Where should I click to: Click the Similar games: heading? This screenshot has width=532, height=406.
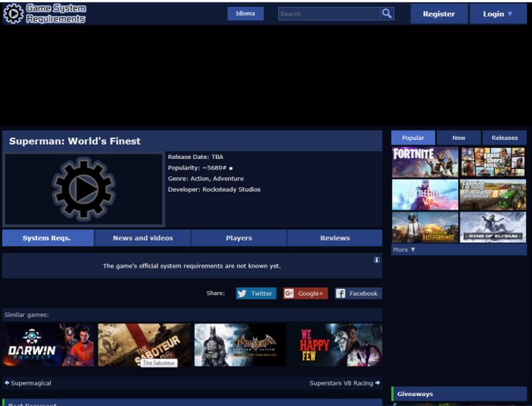[x=27, y=315]
